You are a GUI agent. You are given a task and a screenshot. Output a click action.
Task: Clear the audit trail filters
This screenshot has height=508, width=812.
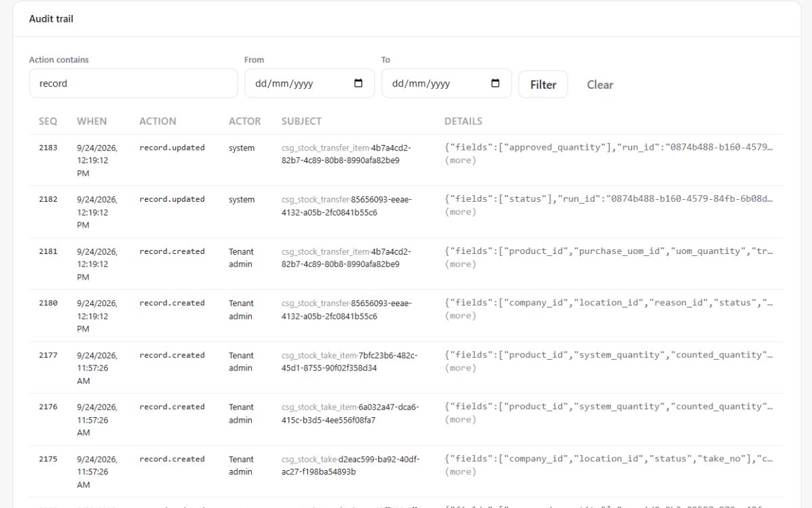click(600, 85)
